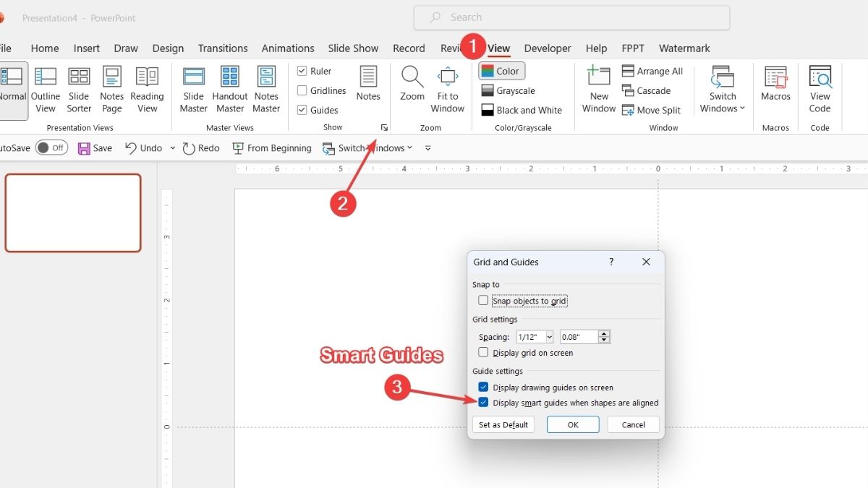This screenshot has height=488, width=868.
Task: Increase the grid spacing stepper value
Action: 605,333
